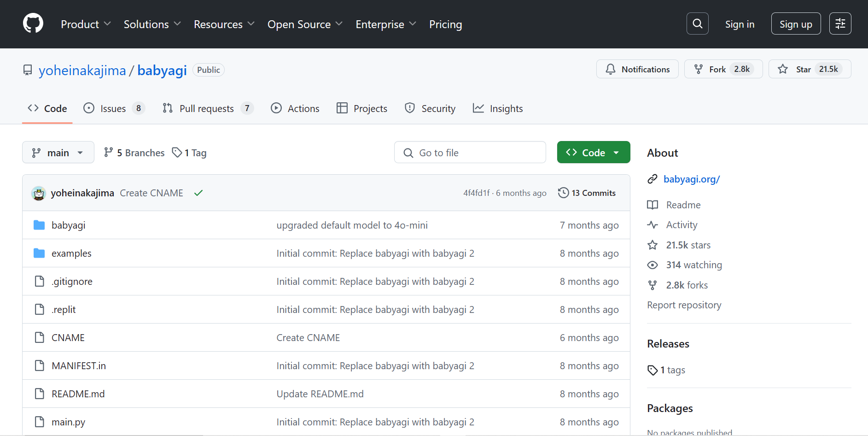Click the green check status icon

[x=198, y=193]
